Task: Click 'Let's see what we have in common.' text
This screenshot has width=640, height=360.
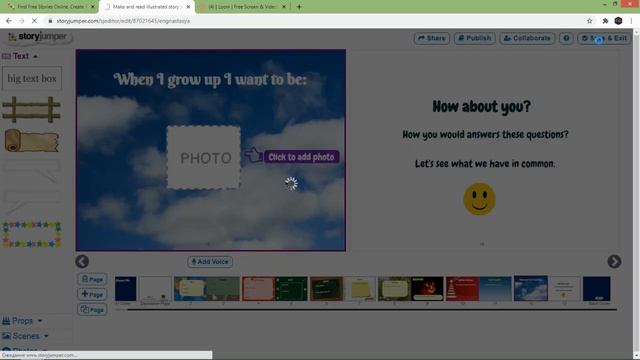Action: coord(485,164)
